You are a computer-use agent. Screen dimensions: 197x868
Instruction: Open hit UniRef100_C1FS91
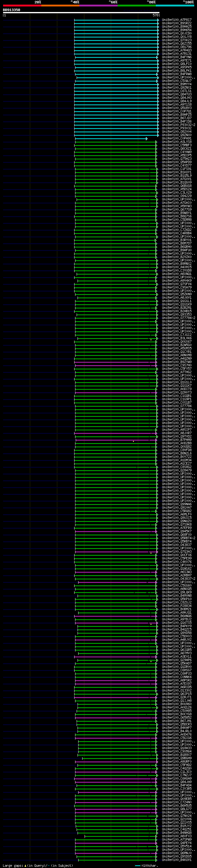(177, 169)
